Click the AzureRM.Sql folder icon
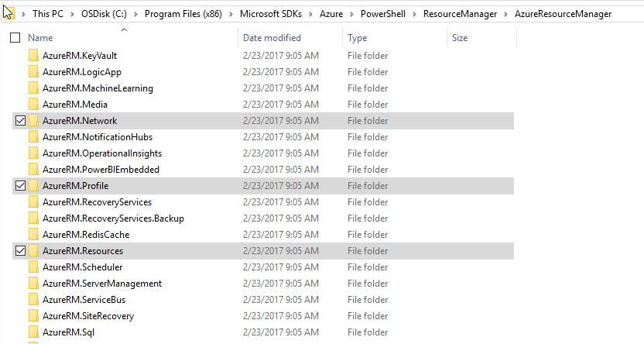This screenshot has width=644, height=344. point(33,332)
